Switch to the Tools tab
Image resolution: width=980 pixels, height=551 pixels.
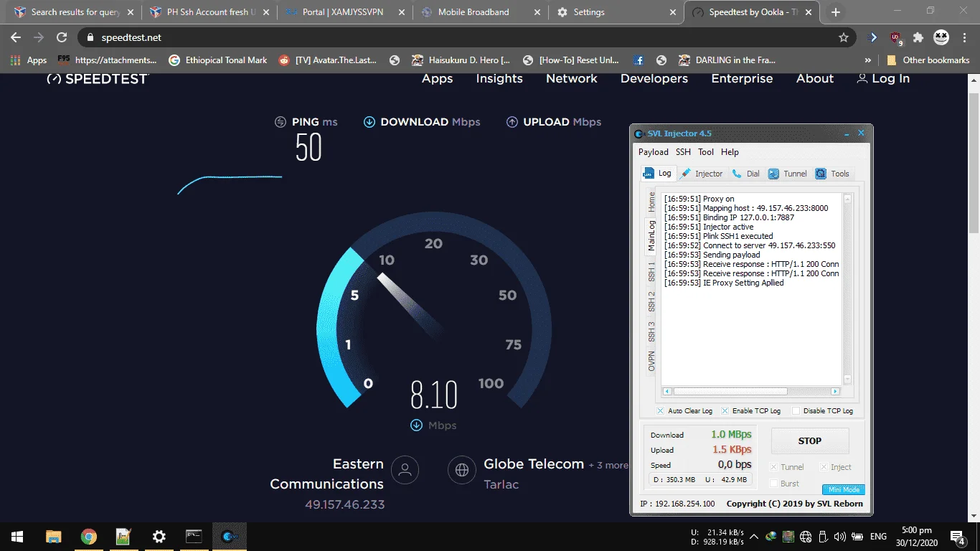[833, 174]
